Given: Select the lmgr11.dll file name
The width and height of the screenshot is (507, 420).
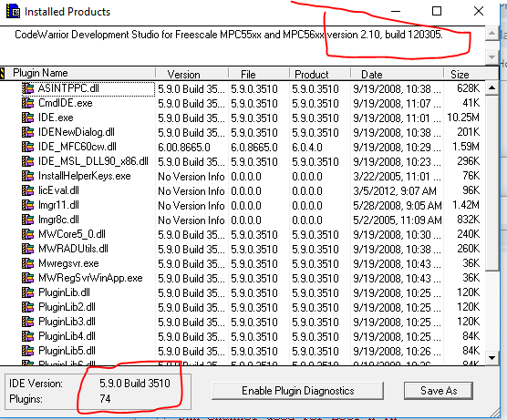Looking at the screenshot, I should click(58, 205).
